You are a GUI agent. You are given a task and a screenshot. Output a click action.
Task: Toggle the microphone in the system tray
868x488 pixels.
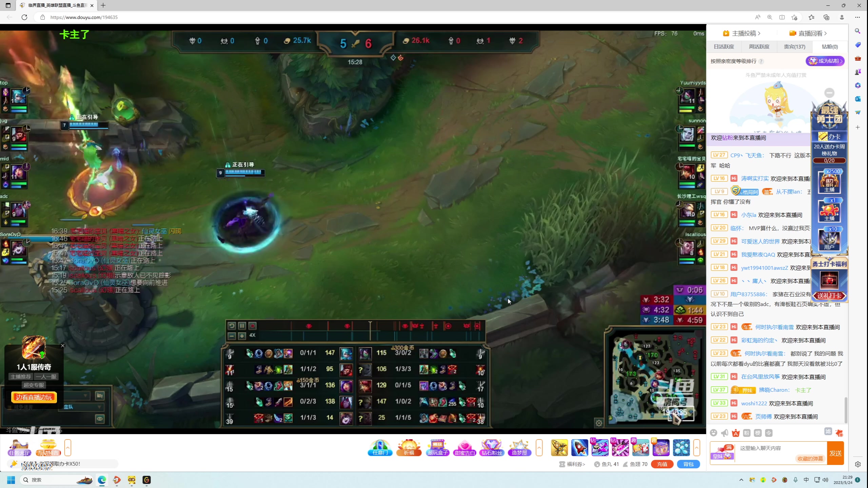click(795, 480)
